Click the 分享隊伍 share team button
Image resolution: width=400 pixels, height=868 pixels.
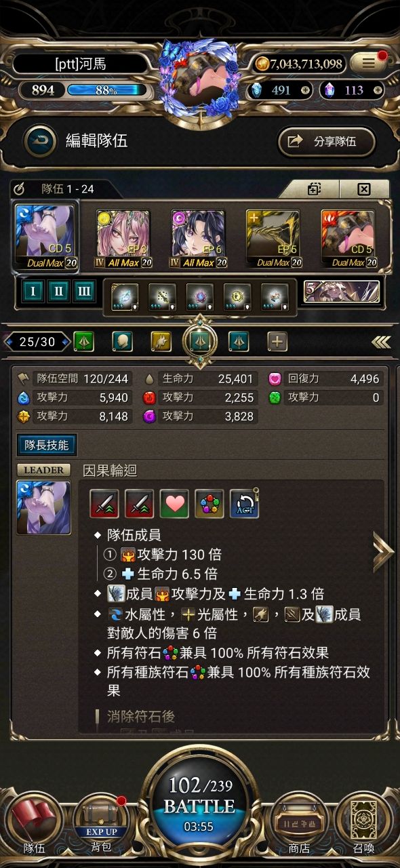tap(327, 141)
